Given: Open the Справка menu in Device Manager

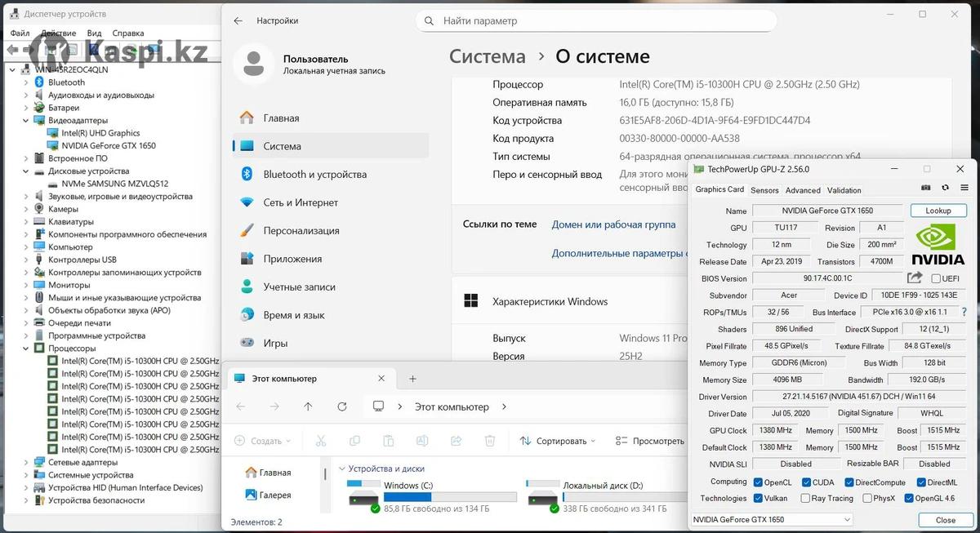Looking at the screenshot, I should click(128, 33).
